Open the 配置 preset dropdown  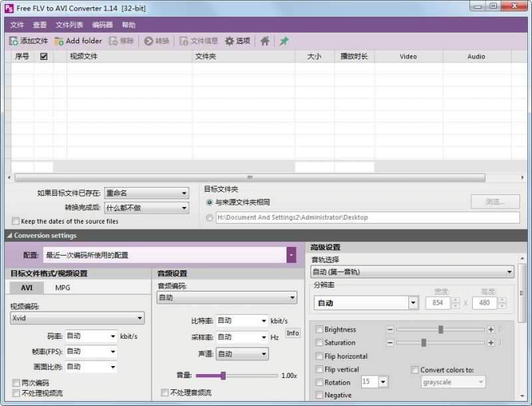pyautogui.click(x=291, y=254)
